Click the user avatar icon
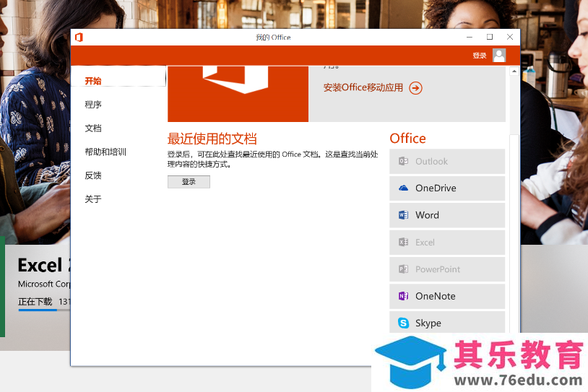Viewport: 588px width, 392px height. (x=499, y=56)
